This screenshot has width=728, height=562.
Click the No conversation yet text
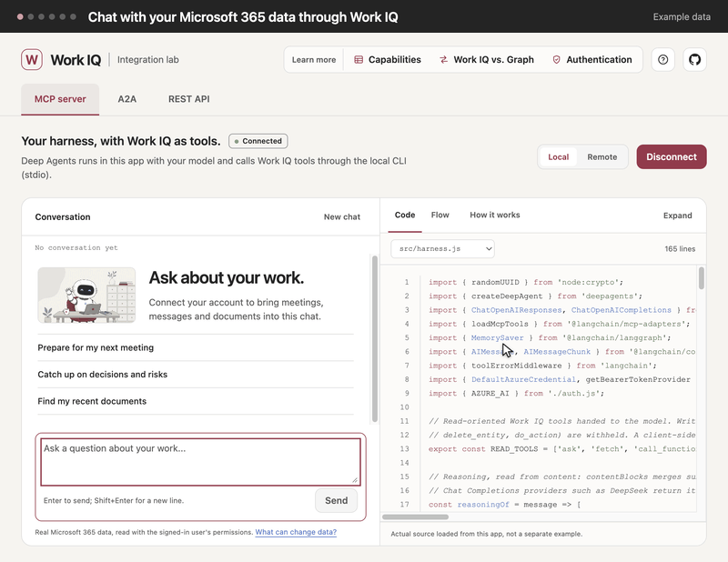[76, 248]
